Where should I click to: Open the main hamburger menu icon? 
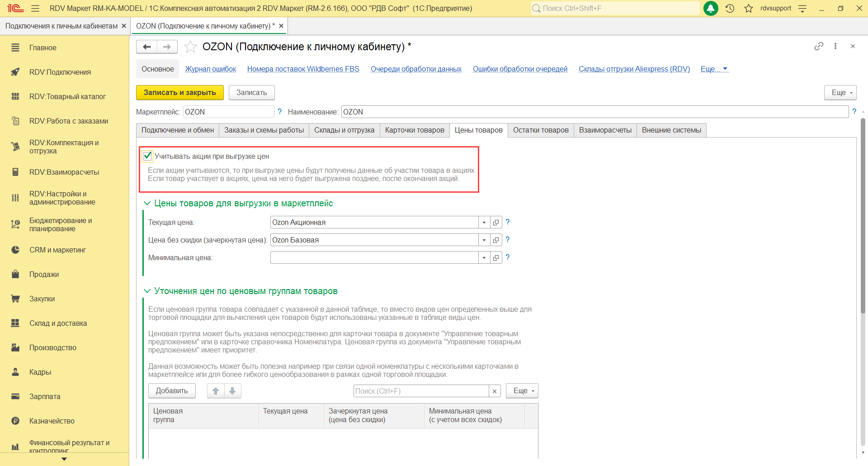pyautogui.click(x=35, y=8)
